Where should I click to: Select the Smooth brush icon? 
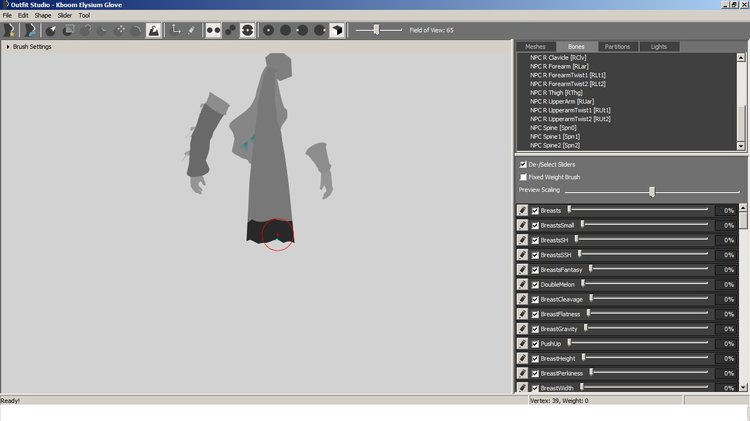pos(136,30)
